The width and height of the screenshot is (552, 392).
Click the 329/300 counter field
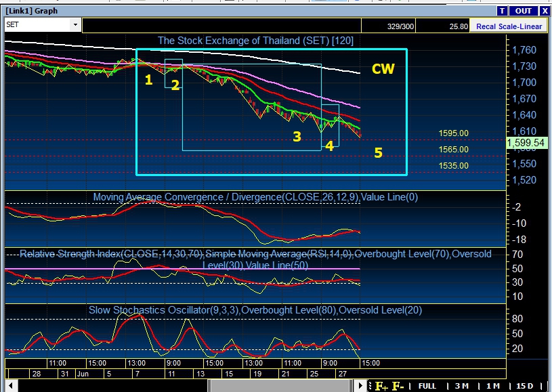(x=388, y=26)
